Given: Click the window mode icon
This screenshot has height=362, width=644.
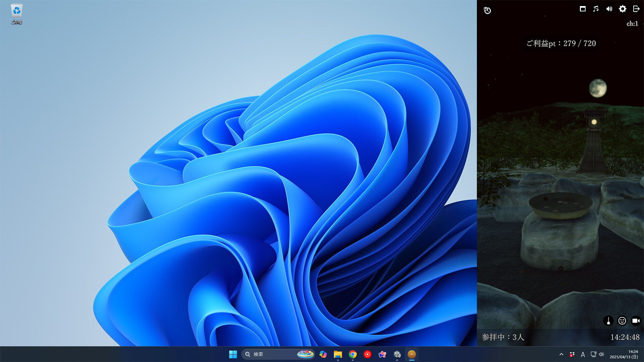Looking at the screenshot, I should point(583,9).
